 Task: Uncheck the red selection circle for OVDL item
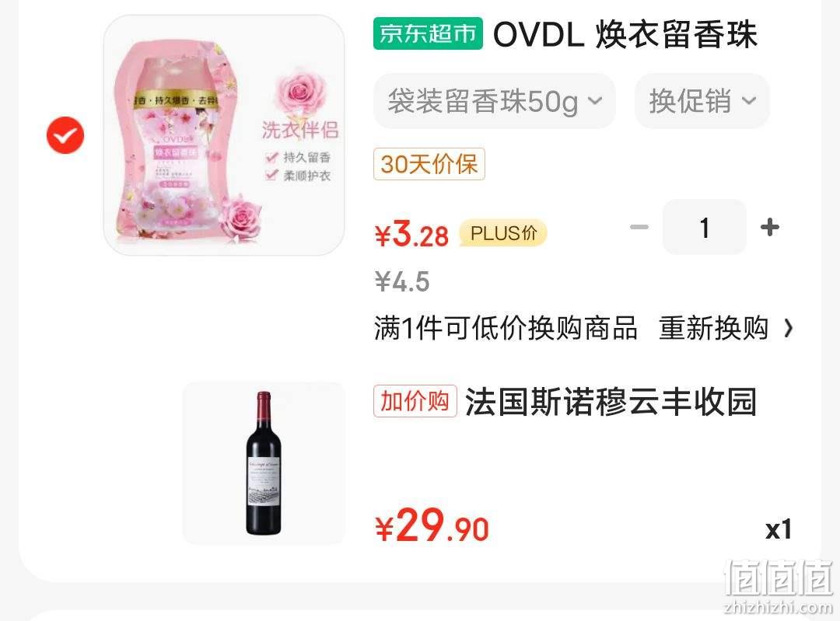point(65,135)
